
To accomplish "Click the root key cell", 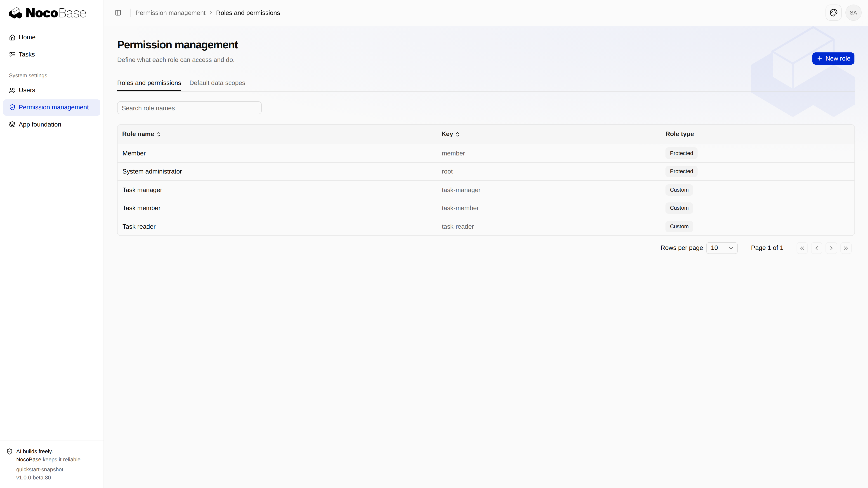I will pyautogui.click(x=447, y=171).
